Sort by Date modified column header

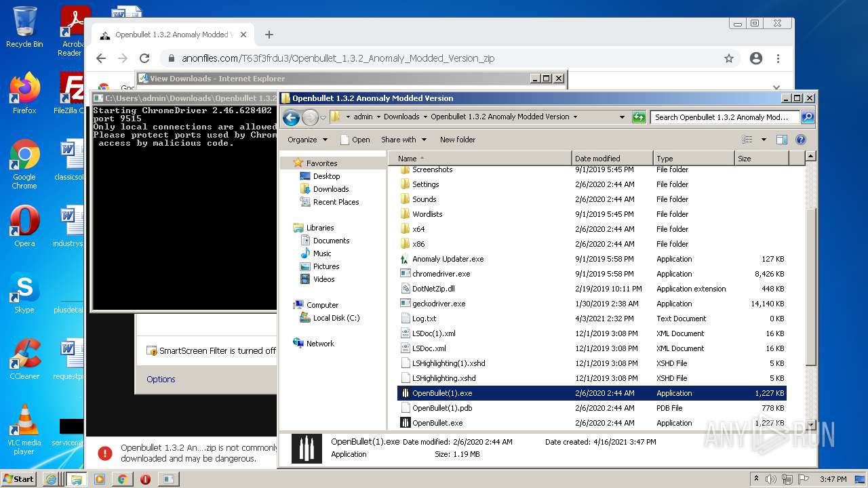click(612, 159)
